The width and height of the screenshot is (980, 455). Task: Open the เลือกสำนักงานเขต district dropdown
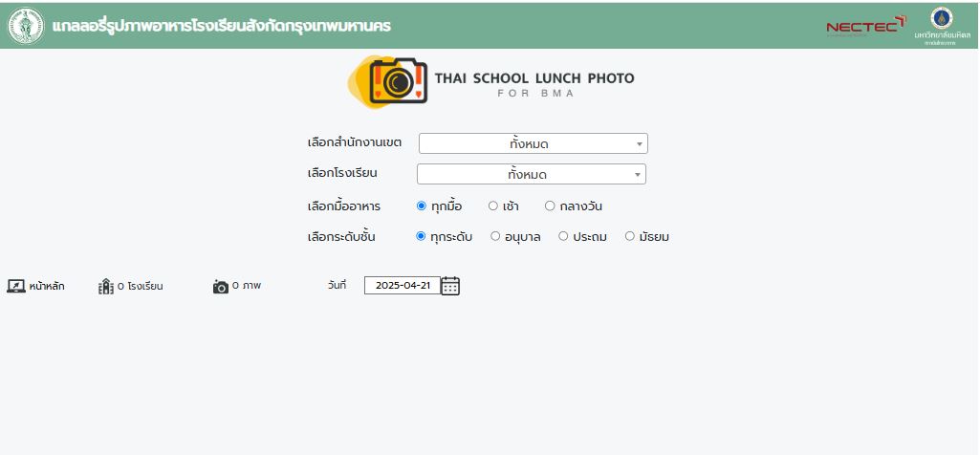pyautogui.click(x=534, y=143)
